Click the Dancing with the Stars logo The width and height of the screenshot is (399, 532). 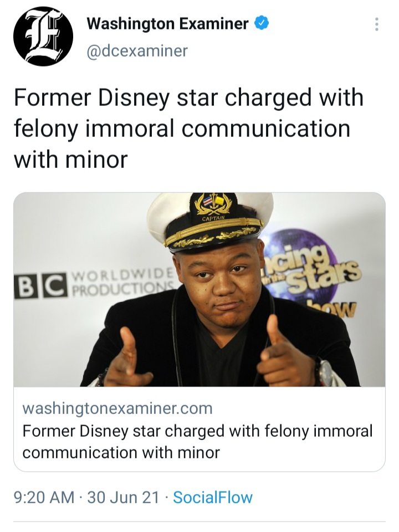pos(309,272)
